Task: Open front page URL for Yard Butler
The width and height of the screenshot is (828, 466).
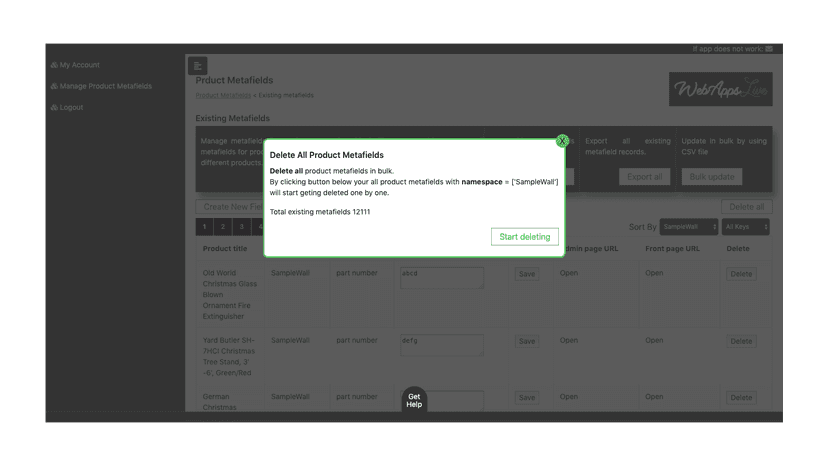Action: pyautogui.click(x=654, y=340)
